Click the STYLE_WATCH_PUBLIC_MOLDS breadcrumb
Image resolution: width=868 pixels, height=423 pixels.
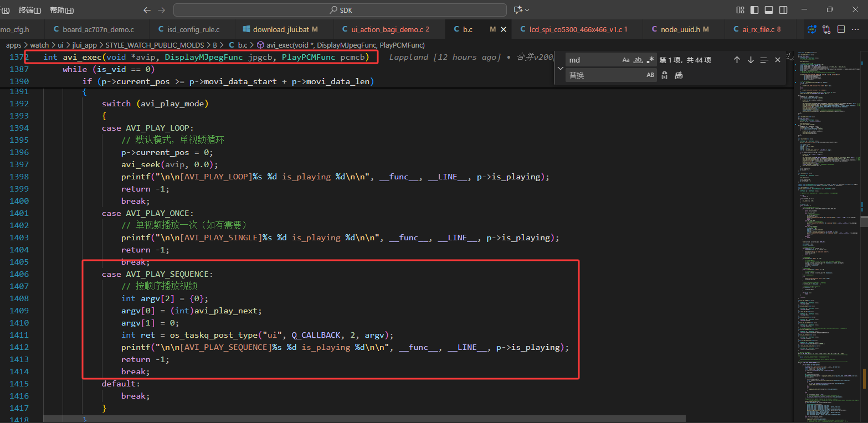[x=155, y=45]
